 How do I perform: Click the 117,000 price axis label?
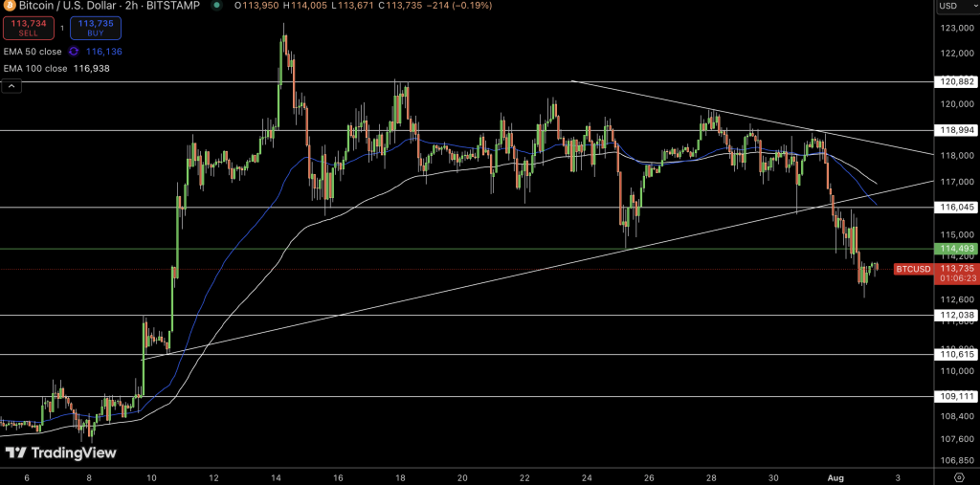957,182
